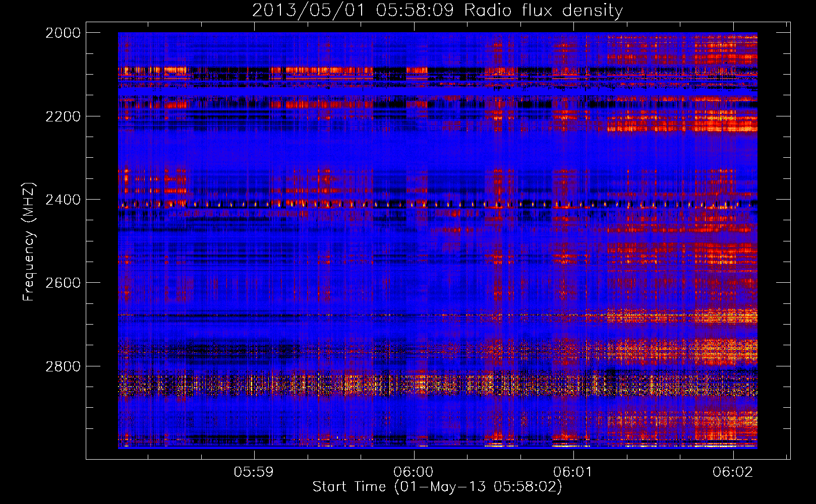Click the plot title "2013/05/01 05:58:09 Radio flux density"
This screenshot has width=816, height=504.
point(437,11)
